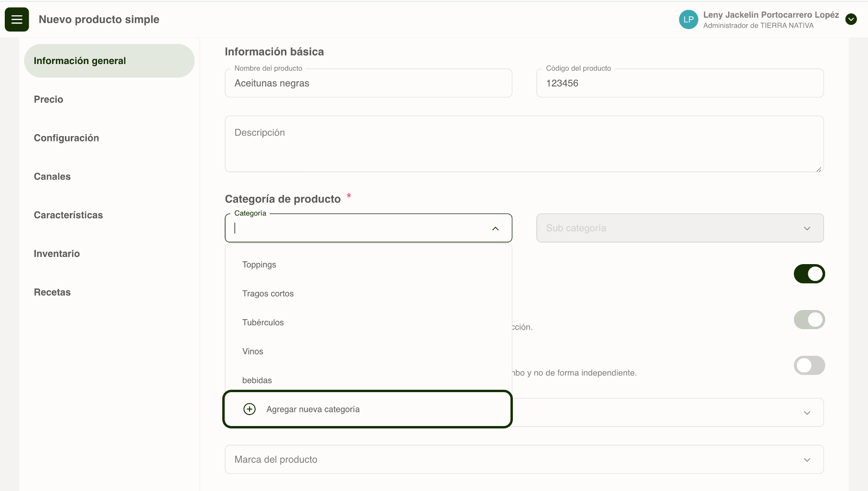Open the Configuración section

[x=66, y=138]
